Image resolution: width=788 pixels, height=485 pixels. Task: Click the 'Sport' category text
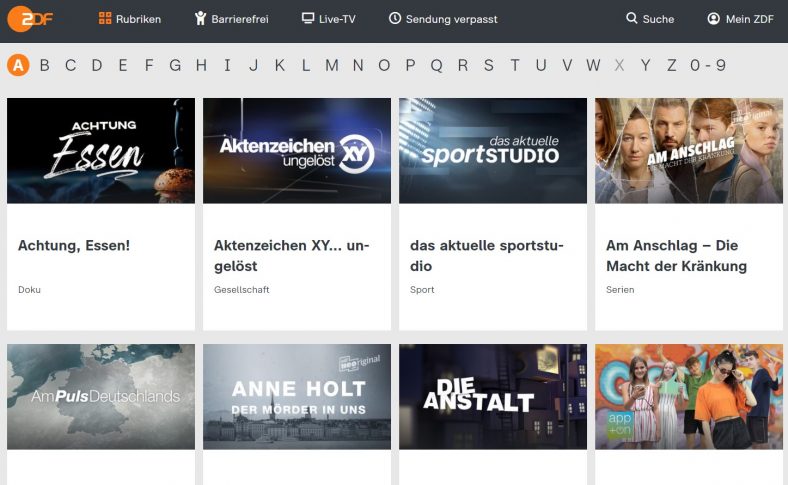click(422, 289)
